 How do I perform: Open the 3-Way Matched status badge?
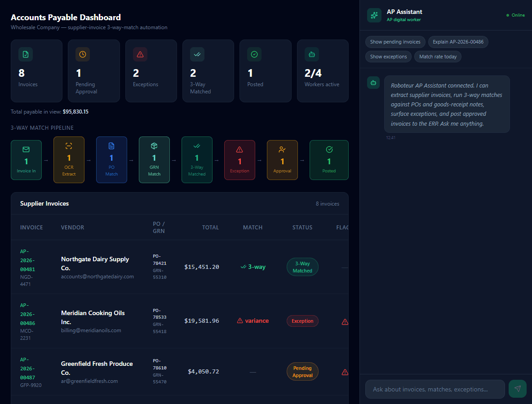[x=302, y=267]
